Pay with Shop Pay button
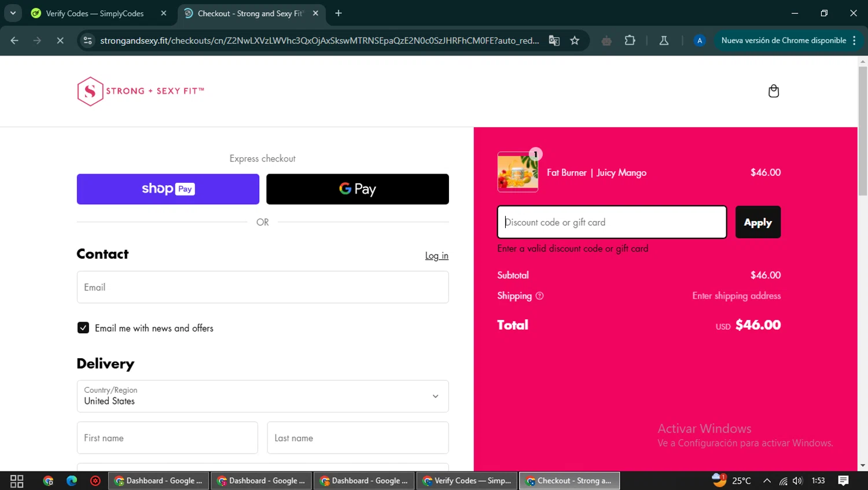The width and height of the screenshot is (868, 490). pos(168,189)
